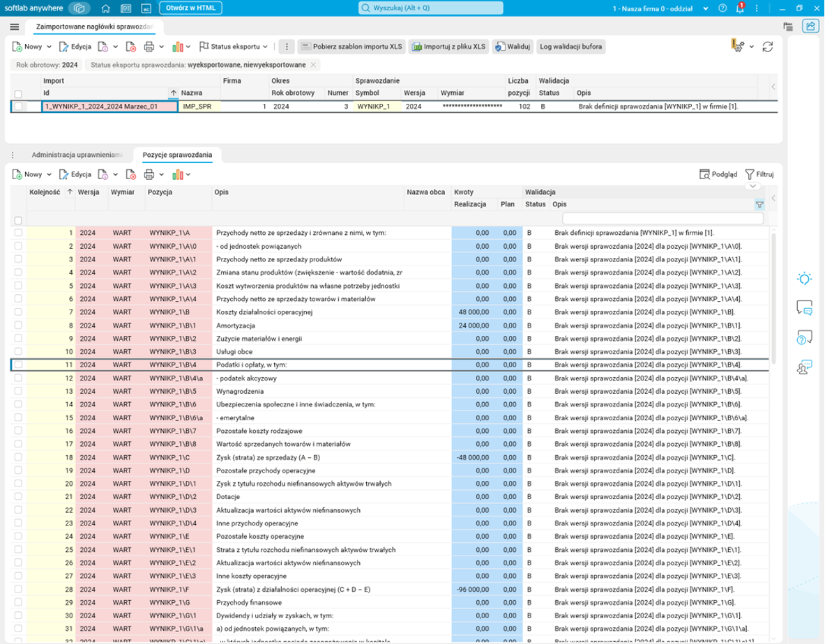The image size is (825, 644).
Task: Open the hamburger menu beside the tab
Action: click(x=14, y=26)
